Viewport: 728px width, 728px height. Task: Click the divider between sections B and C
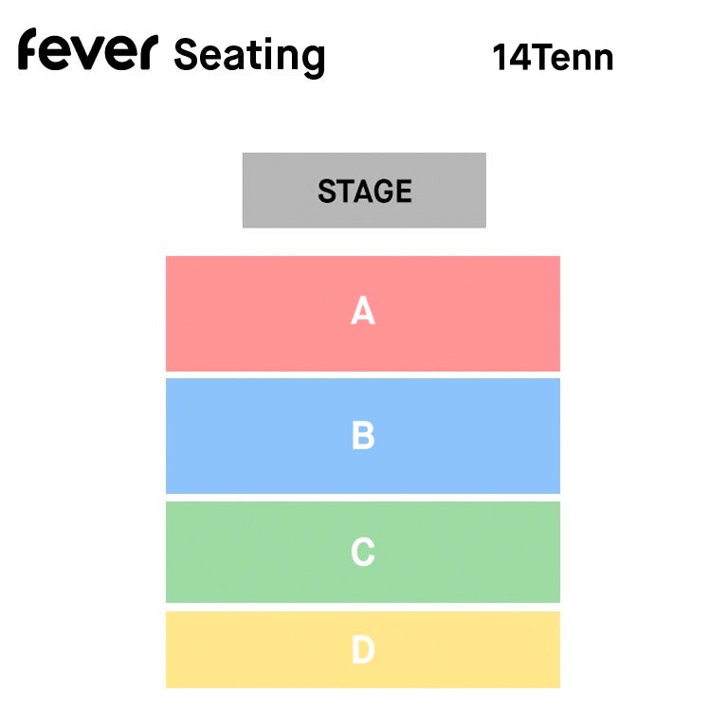click(x=363, y=498)
